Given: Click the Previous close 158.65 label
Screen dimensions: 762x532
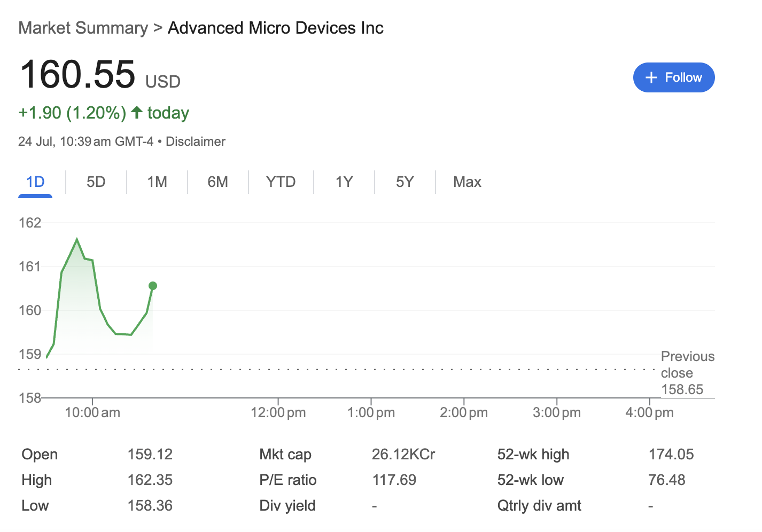Looking at the screenshot, I should click(688, 373).
